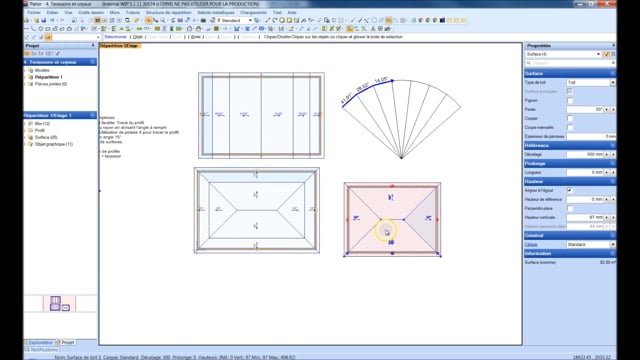Click the first colored sphere render icon
The image size is (640, 360).
click(x=420, y=20)
